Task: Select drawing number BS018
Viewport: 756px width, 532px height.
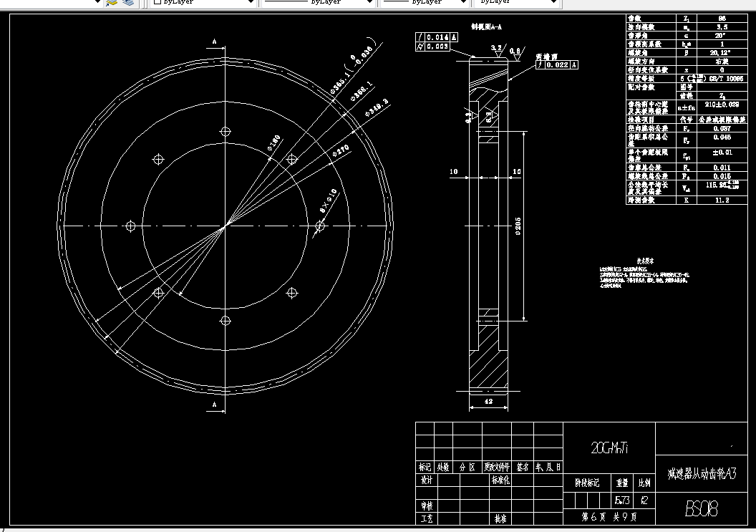Action: click(701, 508)
